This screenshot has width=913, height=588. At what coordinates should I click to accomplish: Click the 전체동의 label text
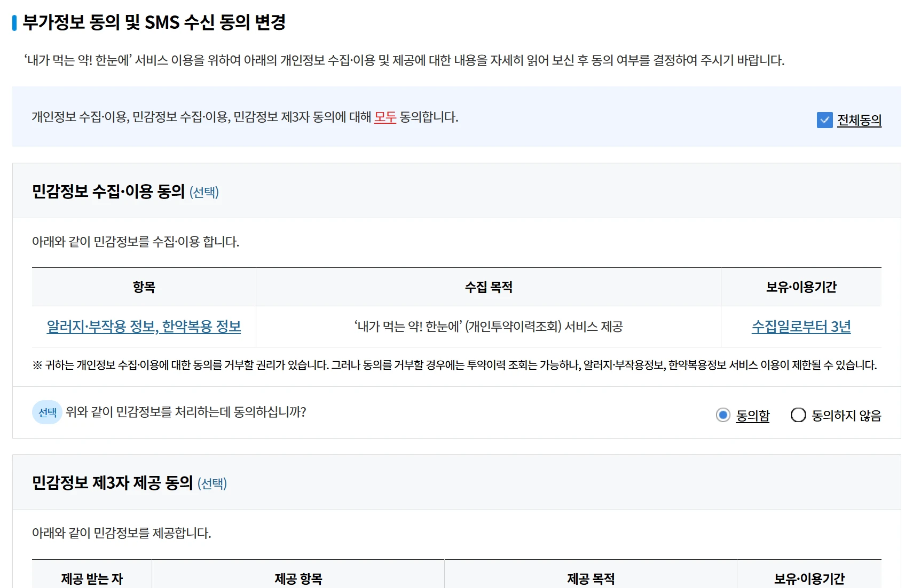(859, 120)
